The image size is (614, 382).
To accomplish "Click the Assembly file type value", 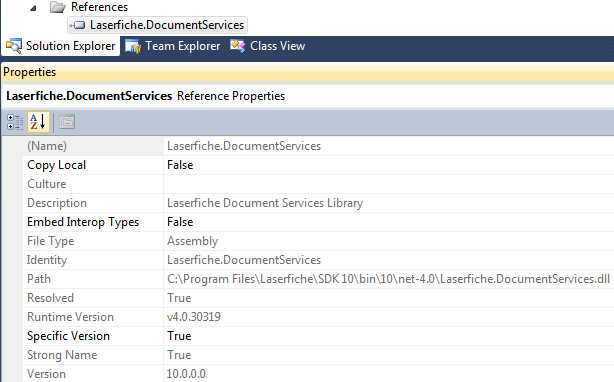I will tap(192, 241).
